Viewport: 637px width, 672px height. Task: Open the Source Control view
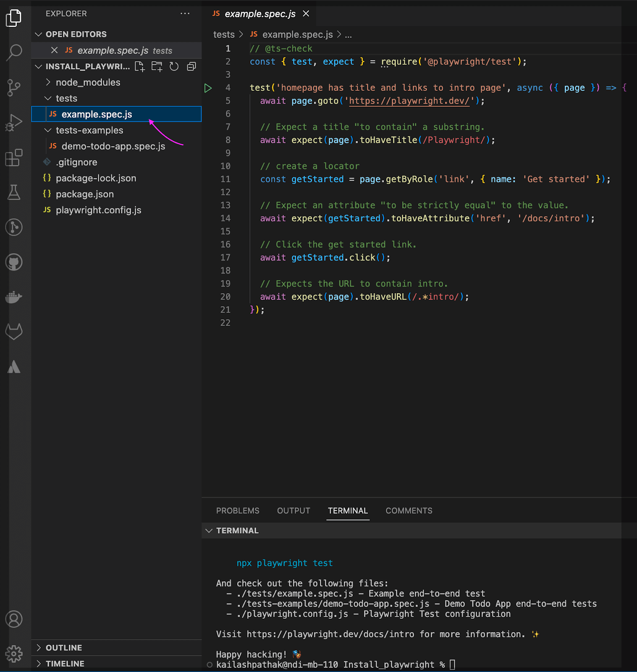pos(14,88)
